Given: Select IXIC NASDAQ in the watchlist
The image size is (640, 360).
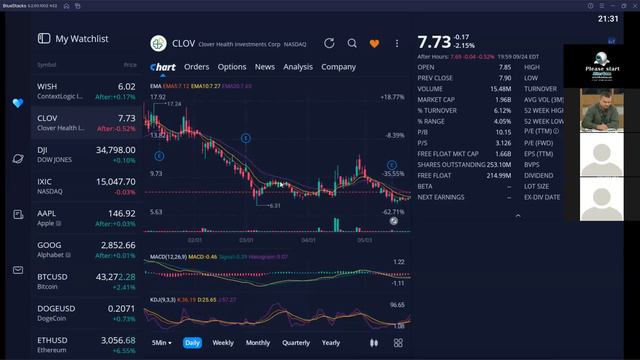Looking at the screenshot, I should pyautogui.click(x=86, y=187).
